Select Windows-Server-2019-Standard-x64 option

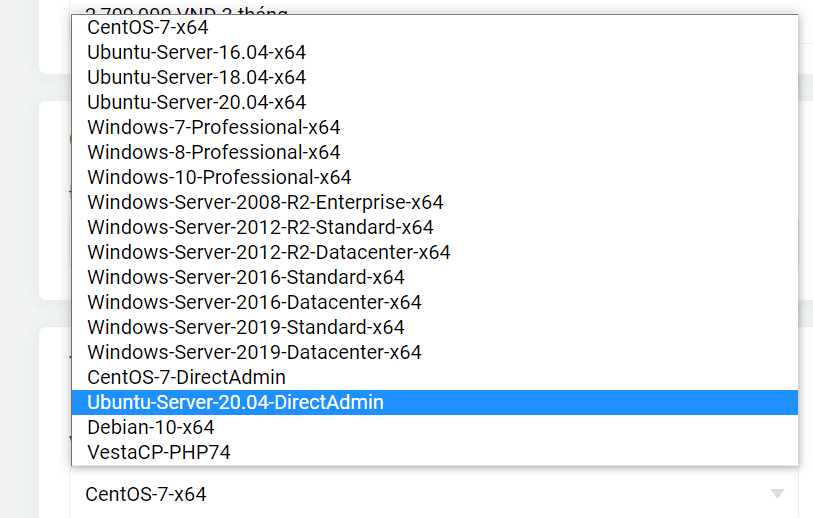pyautogui.click(x=246, y=327)
